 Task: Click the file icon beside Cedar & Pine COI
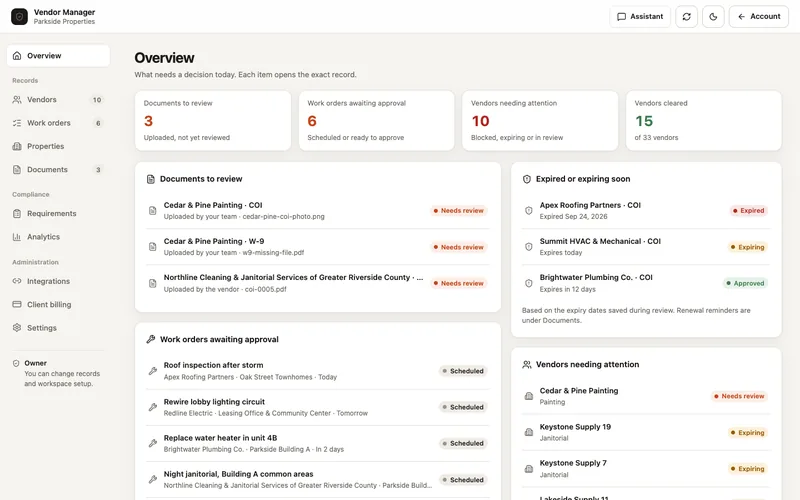(x=153, y=210)
